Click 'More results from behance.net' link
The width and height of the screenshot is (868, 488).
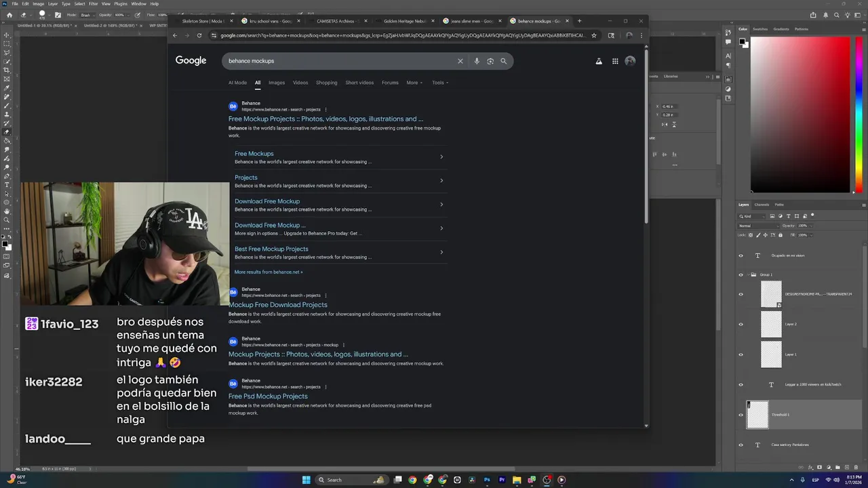(x=269, y=272)
